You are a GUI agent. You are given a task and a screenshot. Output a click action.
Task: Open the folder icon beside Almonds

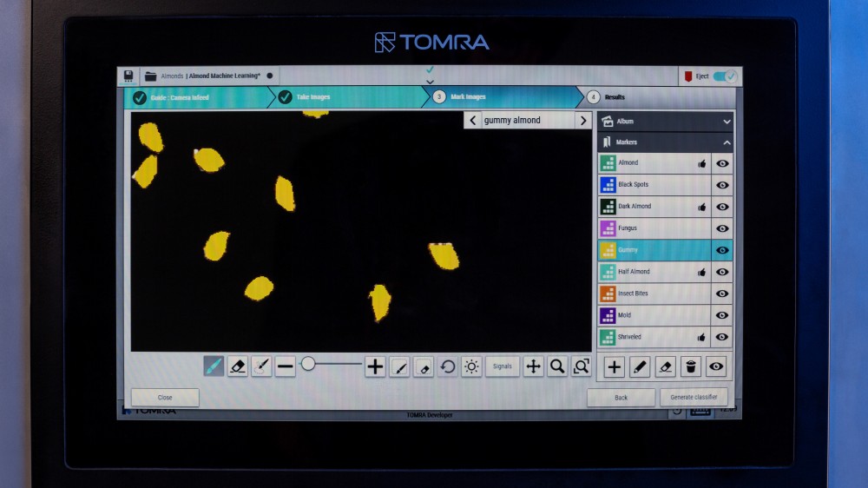(150, 76)
